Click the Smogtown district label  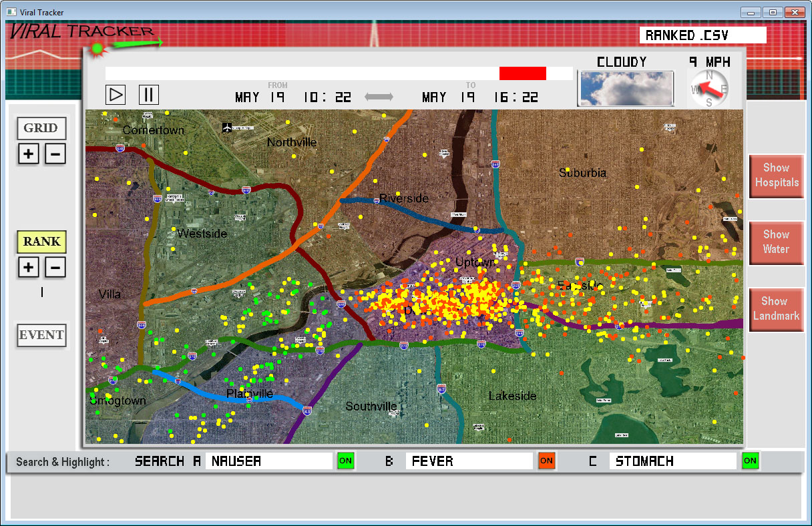pyautogui.click(x=118, y=401)
